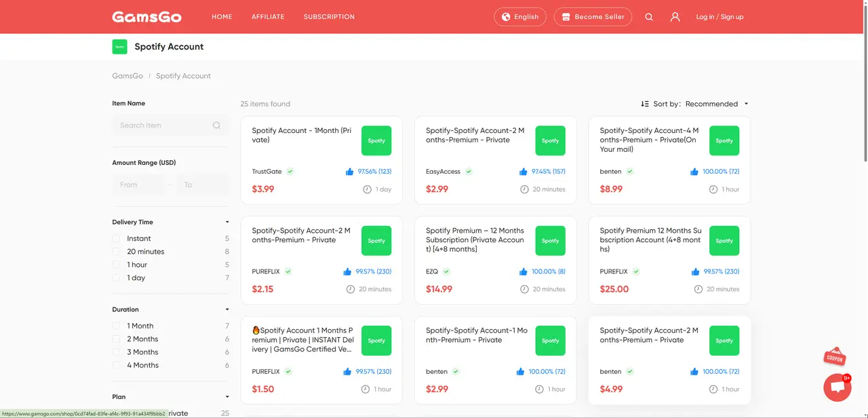
Task: Click the GamsGo logo in header
Action: click(146, 17)
